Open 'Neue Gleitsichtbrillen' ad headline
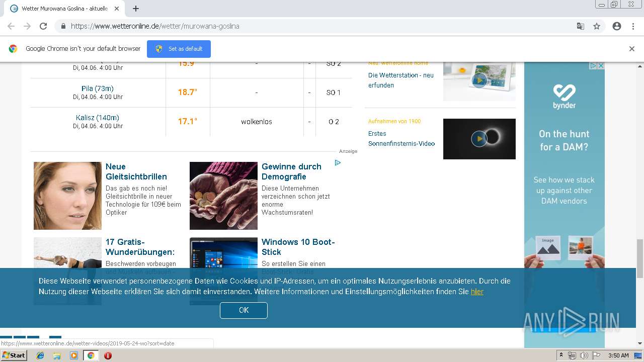 (136, 171)
